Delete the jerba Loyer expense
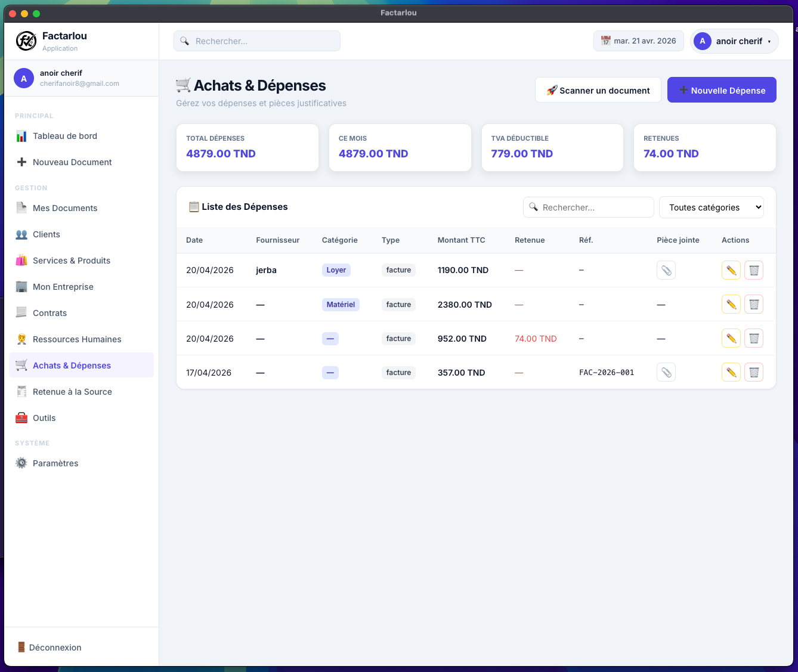This screenshot has height=672, width=798. click(x=754, y=270)
